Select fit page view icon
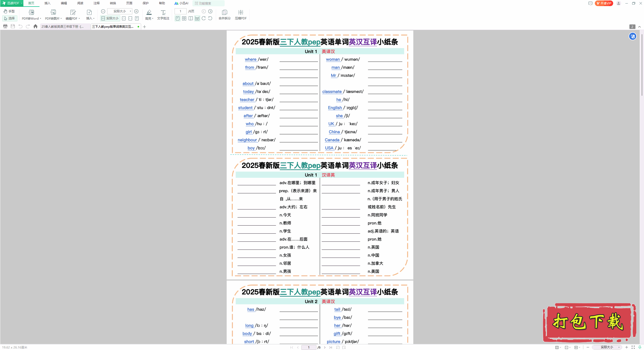The image size is (644, 350). [x=124, y=18]
